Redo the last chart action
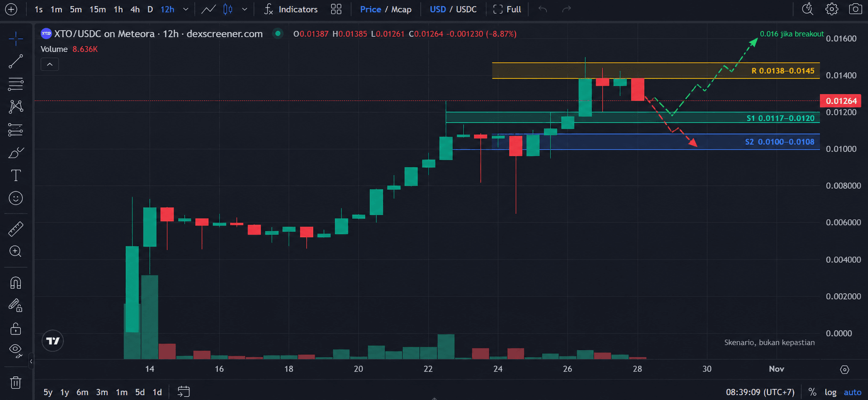The width and height of the screenshot is (868, 400). coord(567,9)
